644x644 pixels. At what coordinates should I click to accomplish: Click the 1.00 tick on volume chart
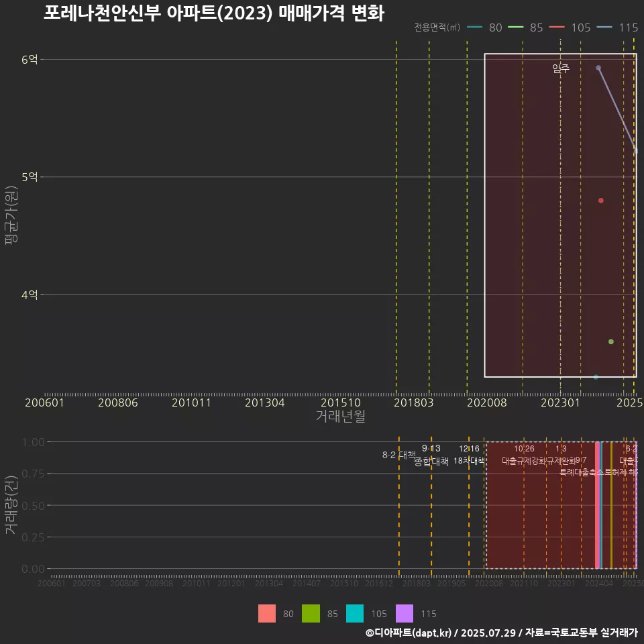34,442
